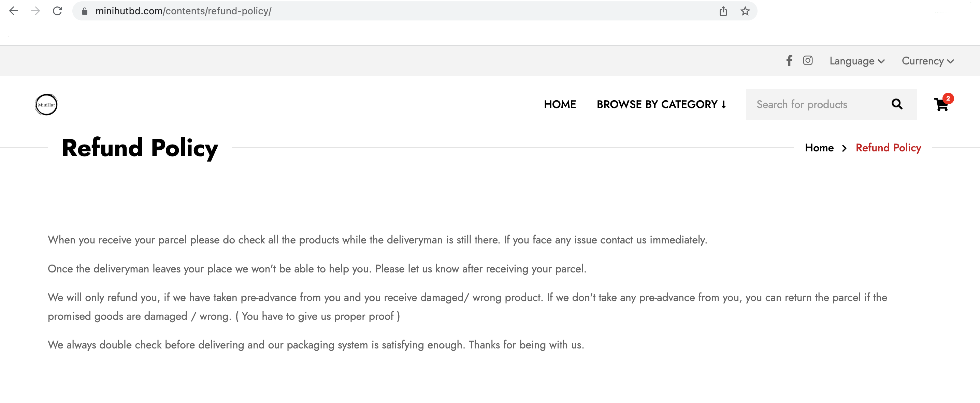
Task: Open the shopping cart with 2 items
Action: [941, 104]
